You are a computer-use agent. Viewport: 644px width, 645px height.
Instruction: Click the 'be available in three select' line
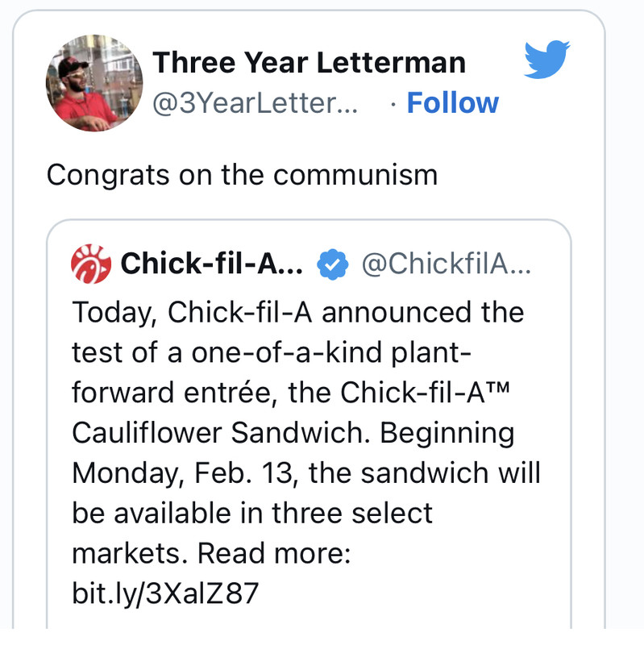coord(252,514)
